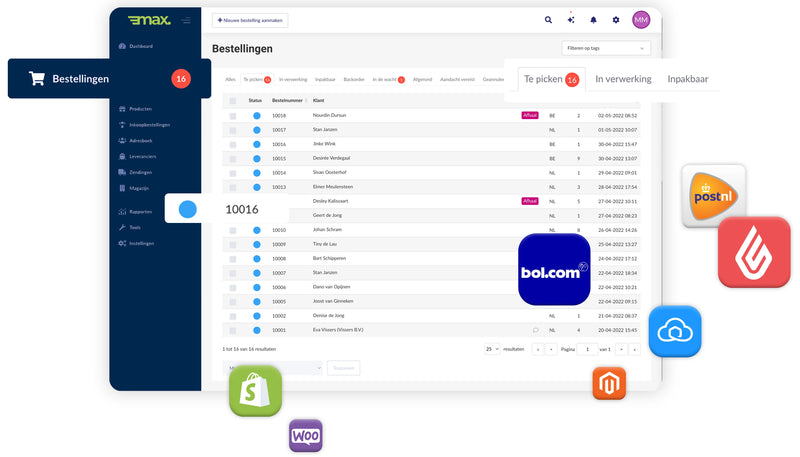Click the red 16 badge beside Bestellingen

pyautogui.click(x=181, y=79)
